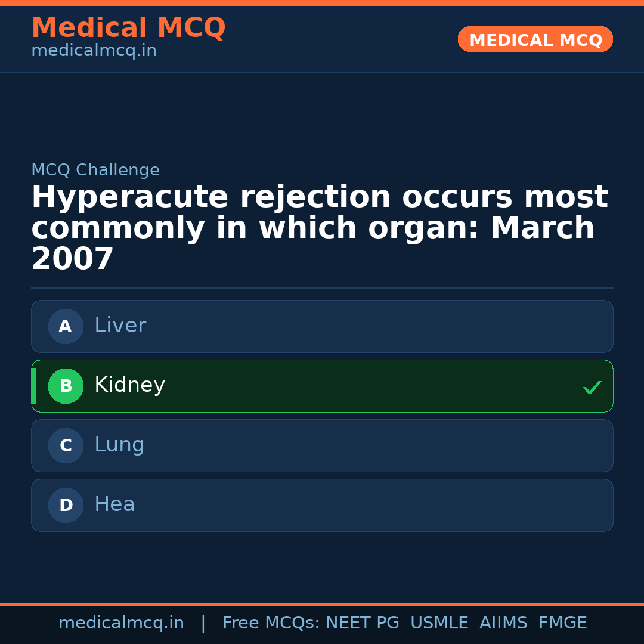Select the Kidney answer option
The width and height of the screenshot is (644, 644).
coord(322,386)
